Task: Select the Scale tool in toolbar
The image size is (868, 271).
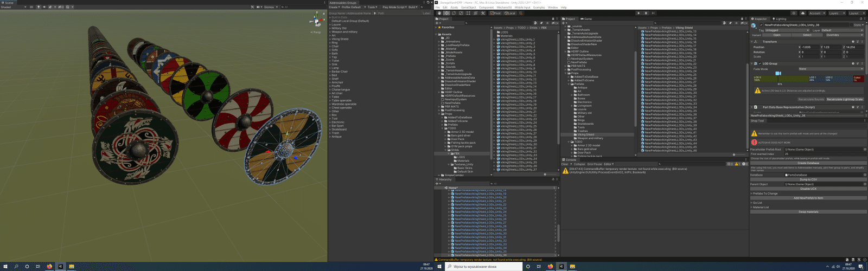Action: [x=461, y=13]
